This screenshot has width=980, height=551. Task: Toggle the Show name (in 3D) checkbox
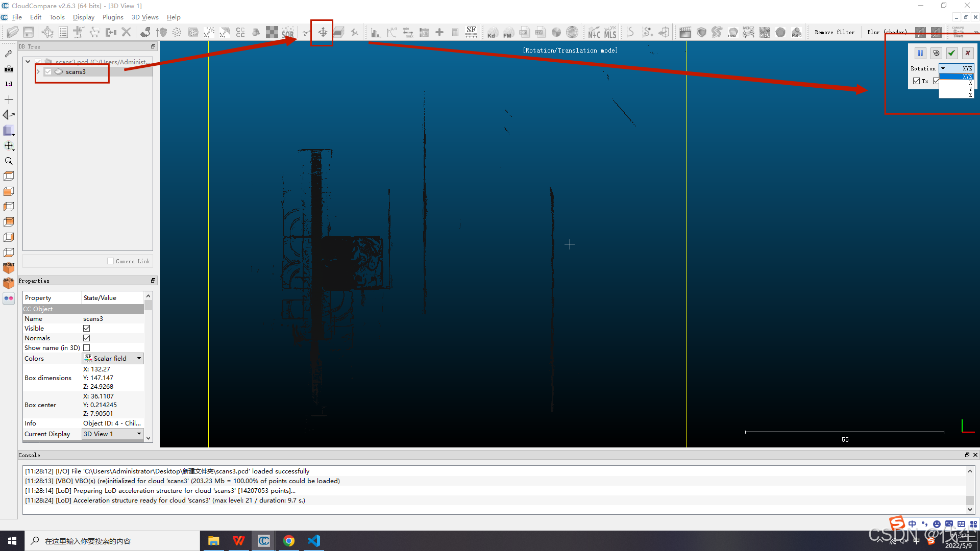87,348
